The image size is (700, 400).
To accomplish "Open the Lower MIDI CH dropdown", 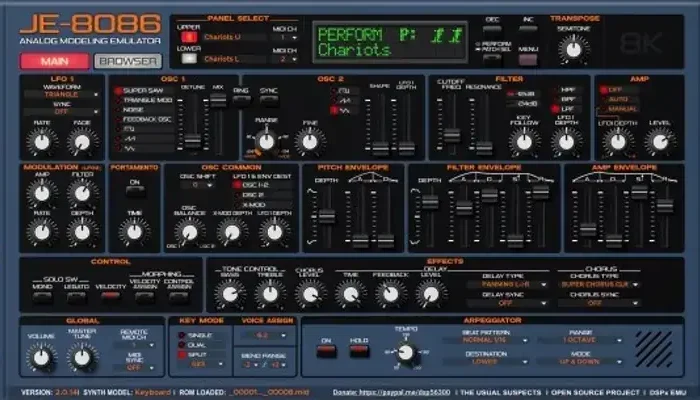I will [284, 59].
